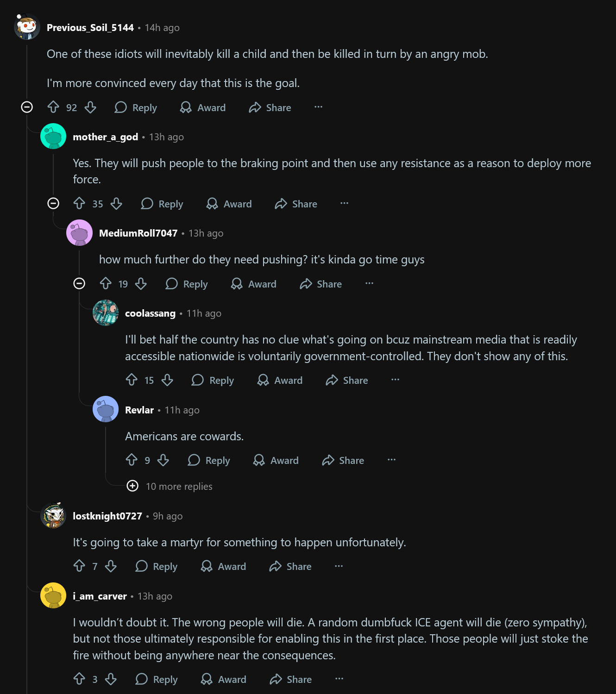Downvote i_am_carver's comment

[111, 679]
